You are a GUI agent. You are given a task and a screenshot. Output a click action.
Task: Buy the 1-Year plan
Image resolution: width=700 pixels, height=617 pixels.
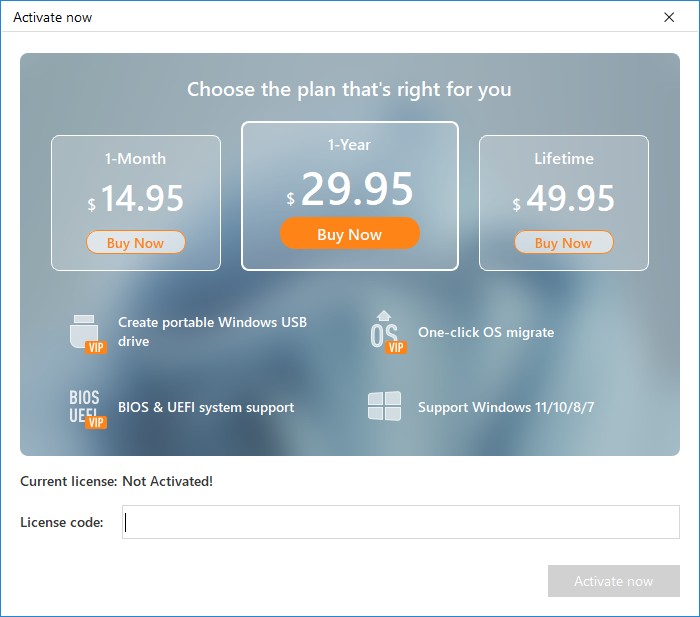350,233
